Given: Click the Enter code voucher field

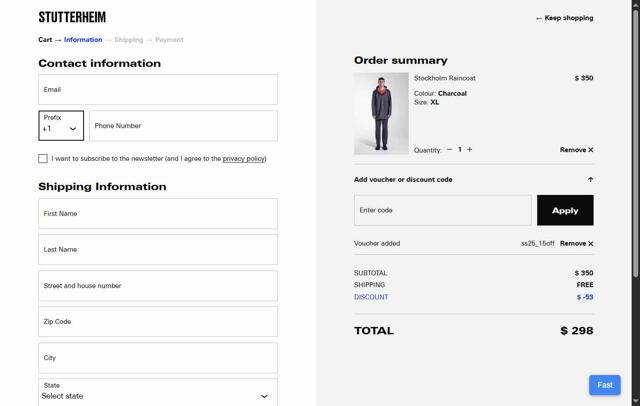Looking at the screenshot, I should (x=442, y=210).
